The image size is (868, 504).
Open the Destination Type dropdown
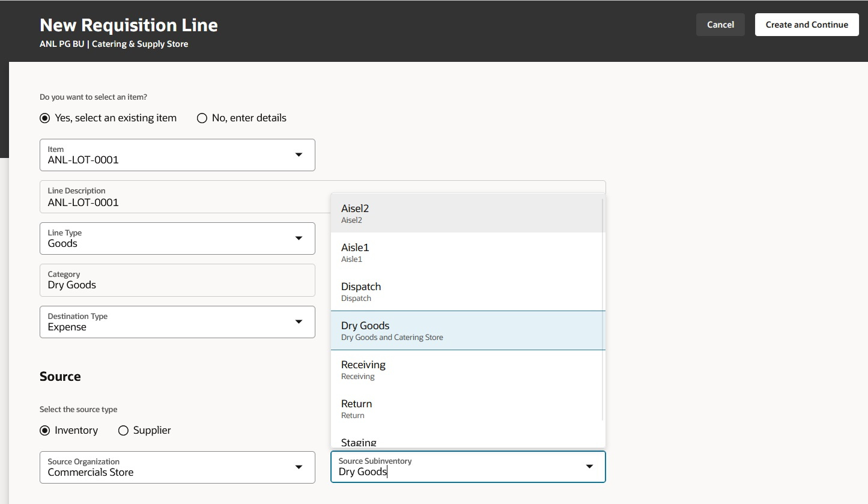[299, 321]
